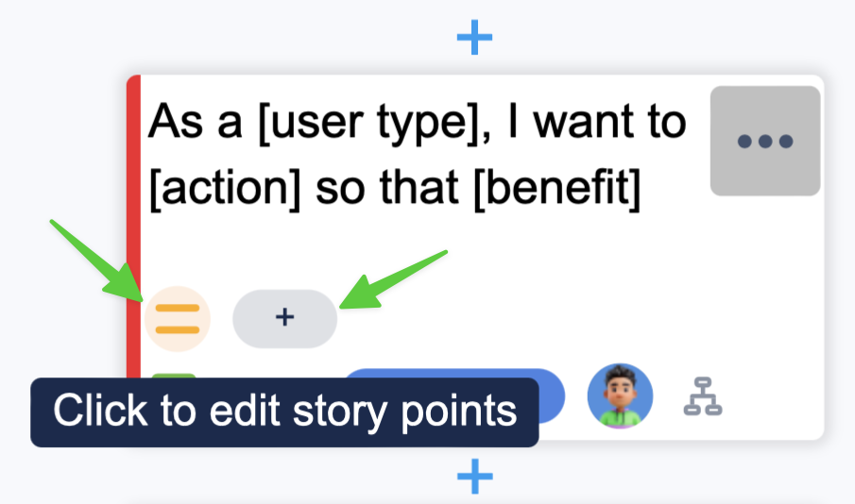Click the green square icon above the tooltip
The width and height of the screenshot is (855, 504).
click(x=175, y=378)
